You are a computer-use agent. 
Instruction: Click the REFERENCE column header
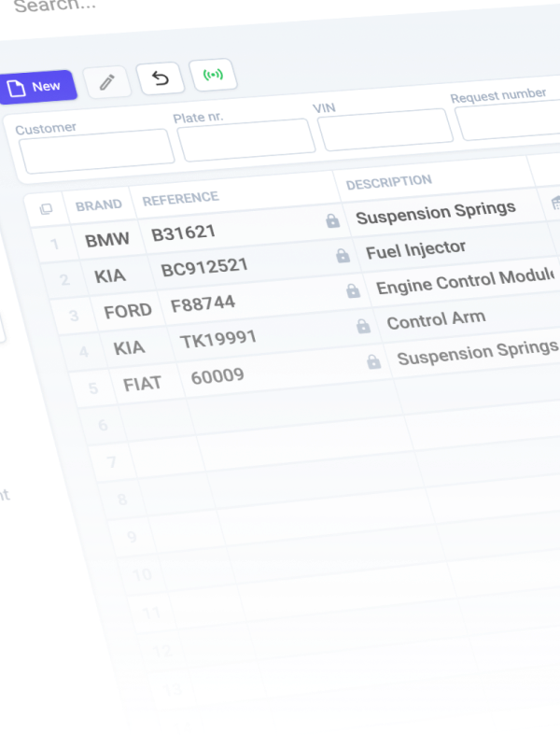(180, 198)
